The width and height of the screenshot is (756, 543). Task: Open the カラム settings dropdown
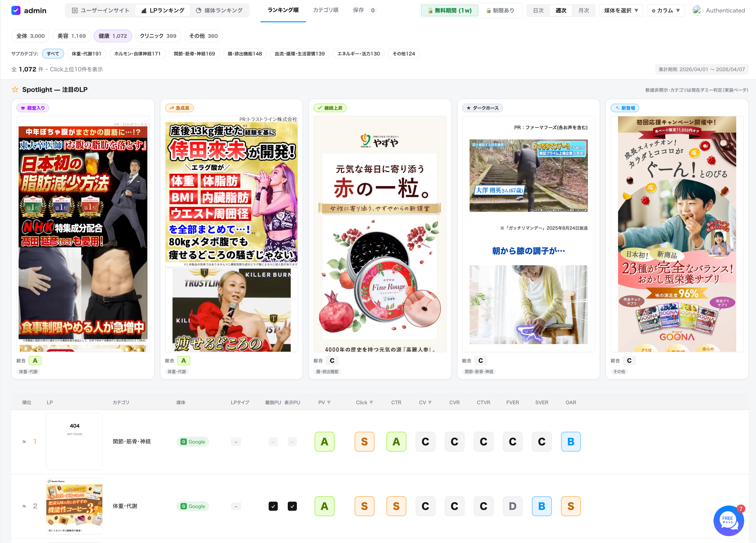click(666, 10)
